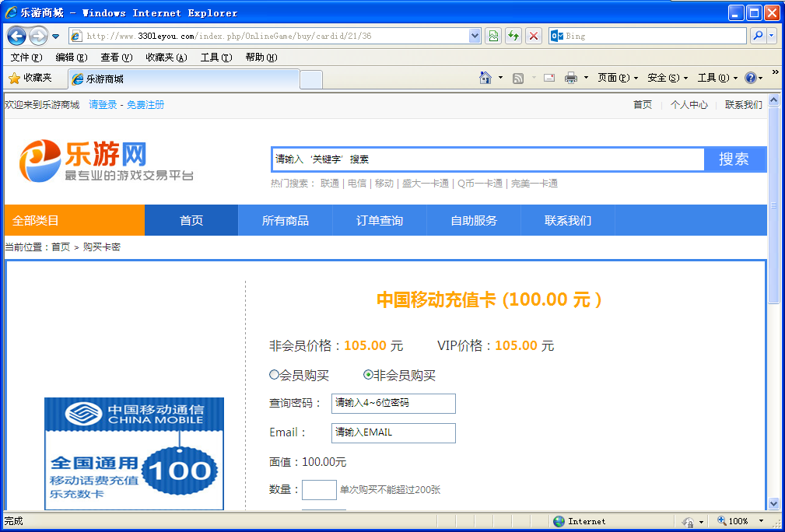Click the Refresh page icon
785x532 pixels.
513,36
